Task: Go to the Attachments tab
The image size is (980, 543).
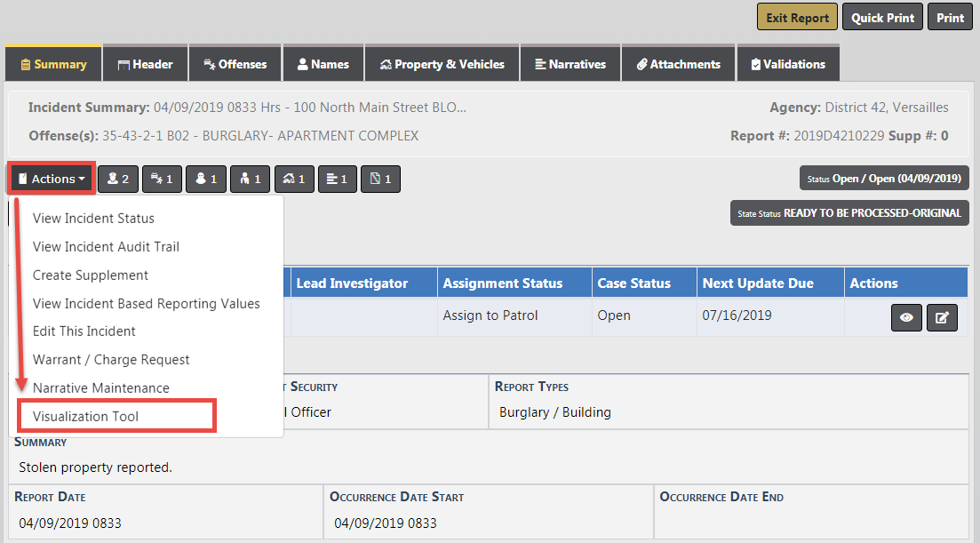Action: pyautogui.click(x=677, y=64)
